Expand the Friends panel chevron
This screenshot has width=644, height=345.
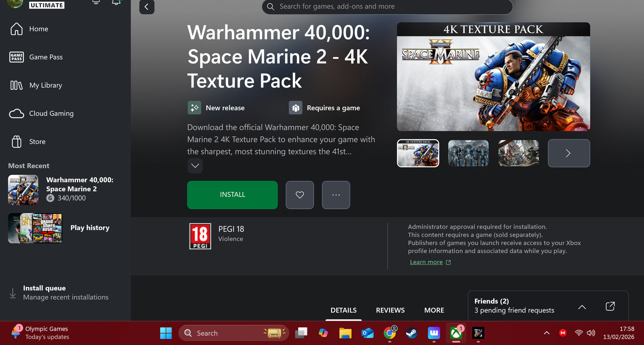[x=582, y=307]
